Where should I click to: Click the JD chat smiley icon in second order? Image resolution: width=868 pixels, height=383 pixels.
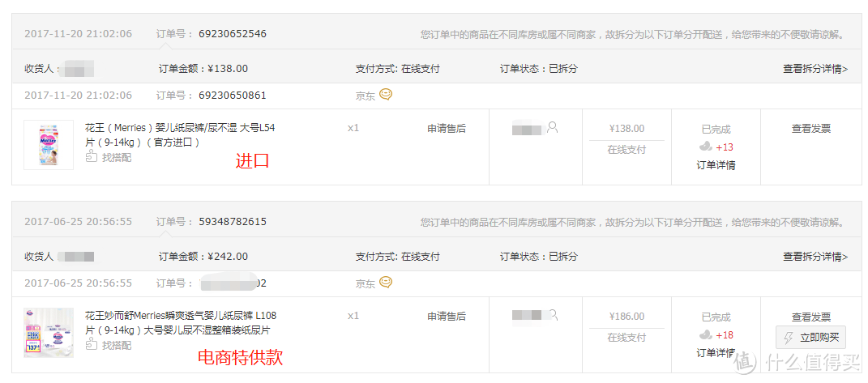(386, 283)
